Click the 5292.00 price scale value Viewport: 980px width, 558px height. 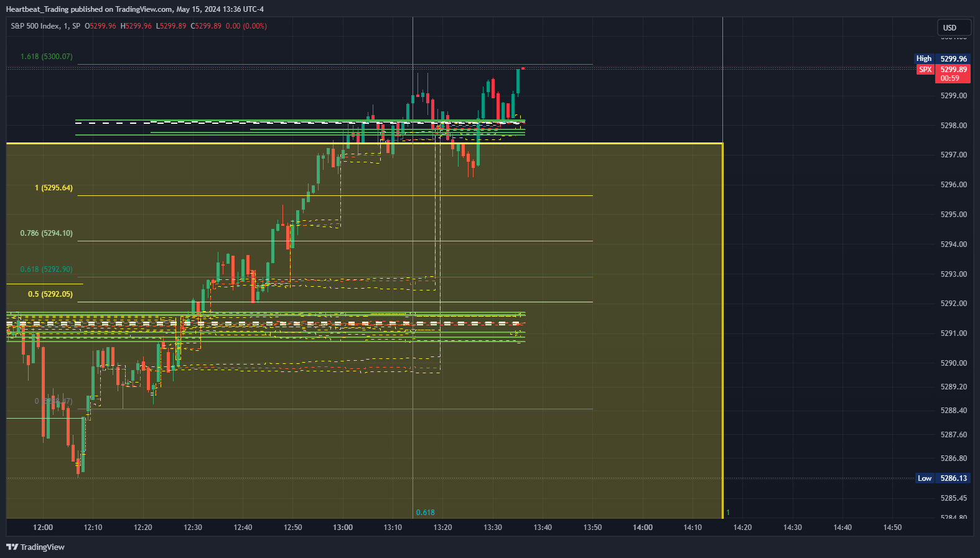pos(954,304)
